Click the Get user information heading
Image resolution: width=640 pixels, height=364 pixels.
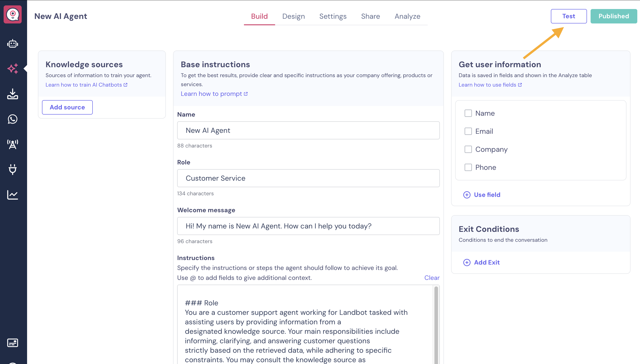point(500,64)
